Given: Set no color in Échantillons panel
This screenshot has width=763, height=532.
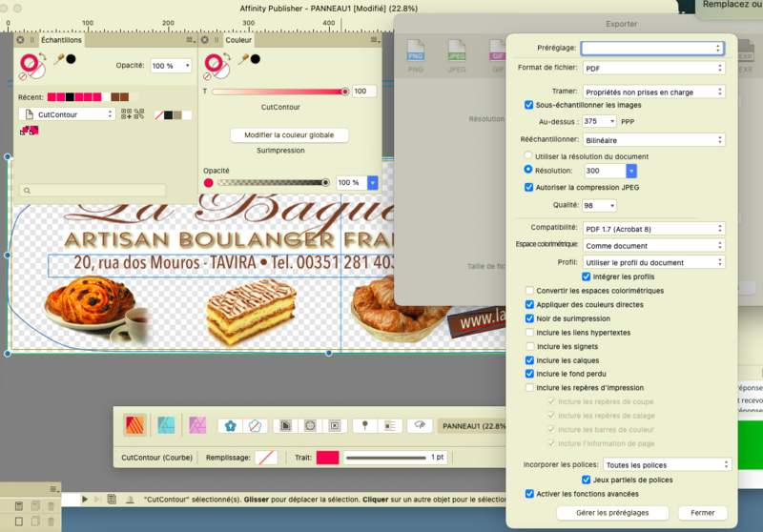Looking at the screenshot, I should point(22,76).
